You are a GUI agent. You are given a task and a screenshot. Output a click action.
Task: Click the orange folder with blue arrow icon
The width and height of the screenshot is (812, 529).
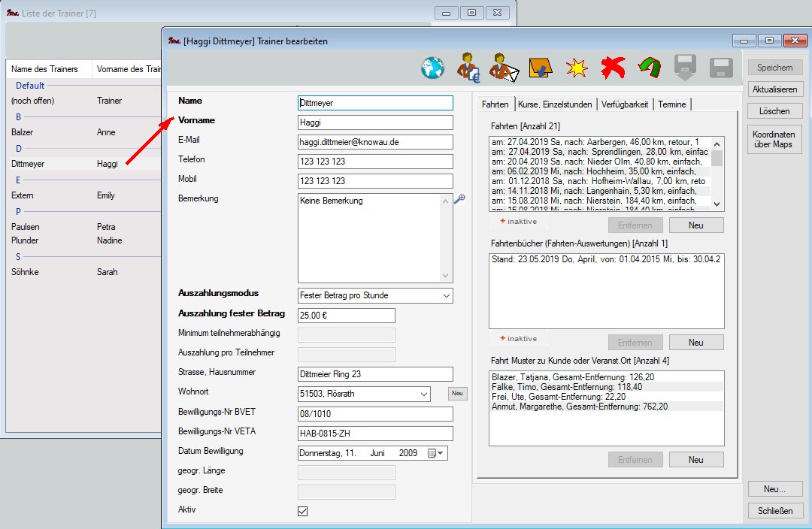541,68
